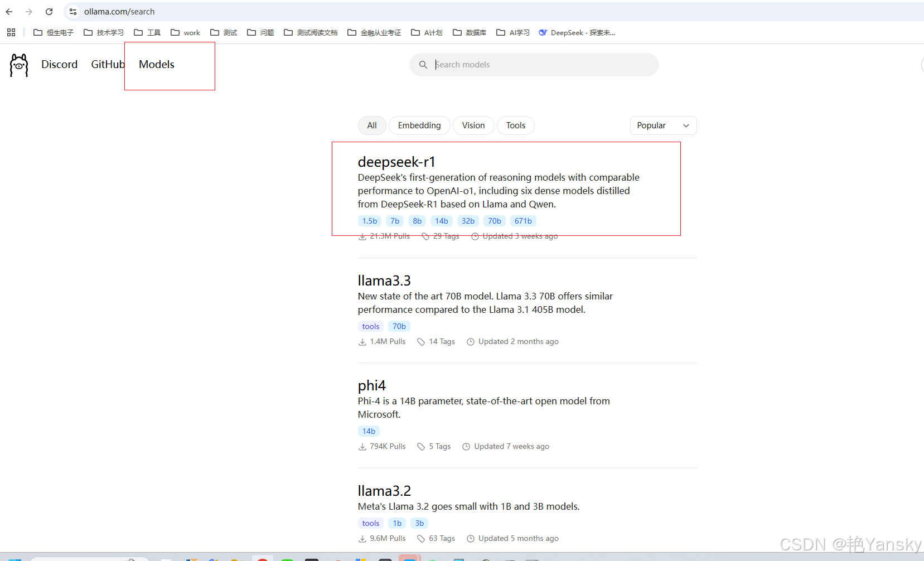This screenshot has width=924, height=561.
Task: Click the '1.4M Pulls' text
Action: coord(388,341)
